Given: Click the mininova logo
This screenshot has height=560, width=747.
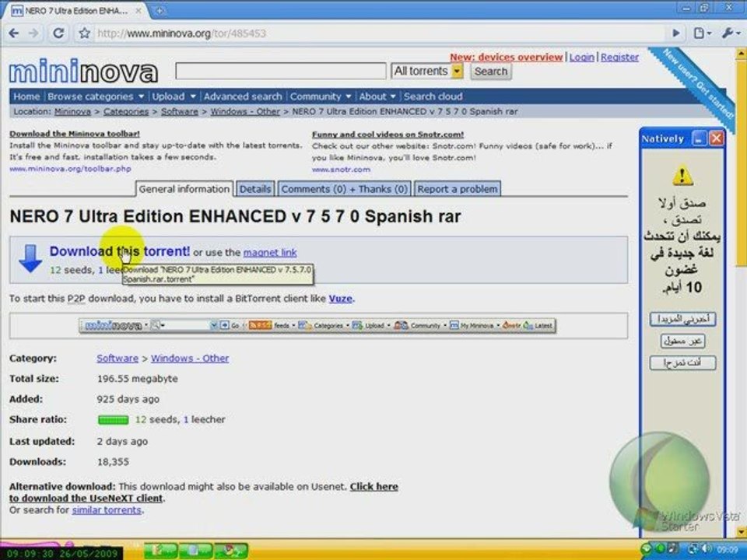Looking at the screenshot, I should pos(83,72).
